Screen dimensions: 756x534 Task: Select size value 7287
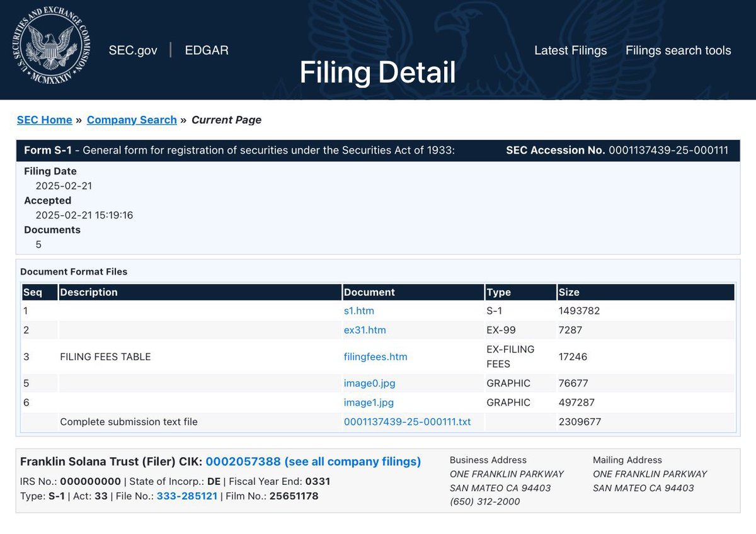tap(570, 330)
